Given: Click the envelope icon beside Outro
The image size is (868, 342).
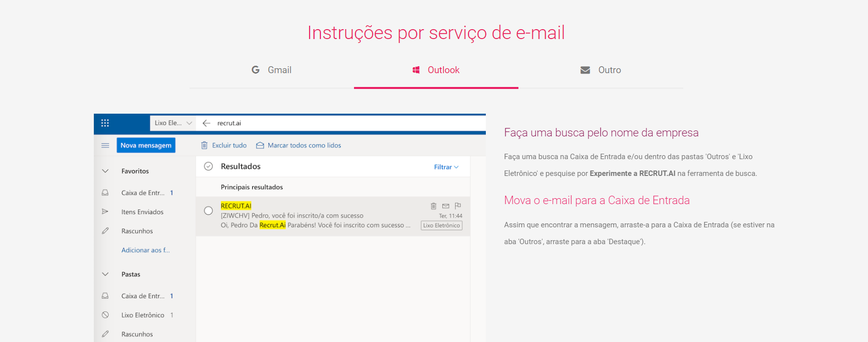Looking at the screenshot, I should tap(585, 70).
